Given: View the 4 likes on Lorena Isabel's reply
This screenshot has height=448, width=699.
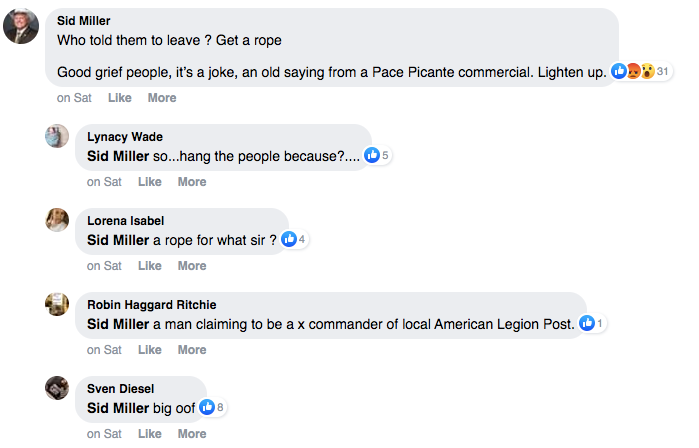Looking at the screenshot, I should click(x=293, y=239).
